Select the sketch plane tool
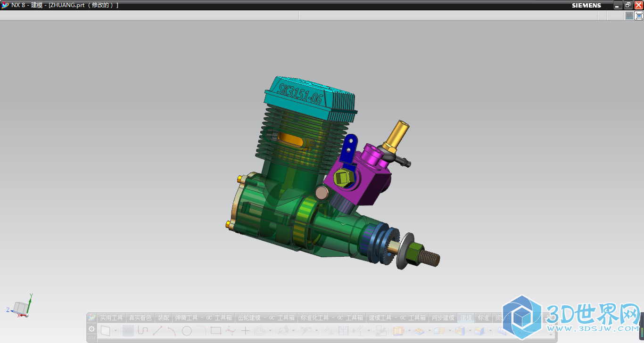Viewport: 644px width, 343px height. pyautogui.click(x=105, y=330)
